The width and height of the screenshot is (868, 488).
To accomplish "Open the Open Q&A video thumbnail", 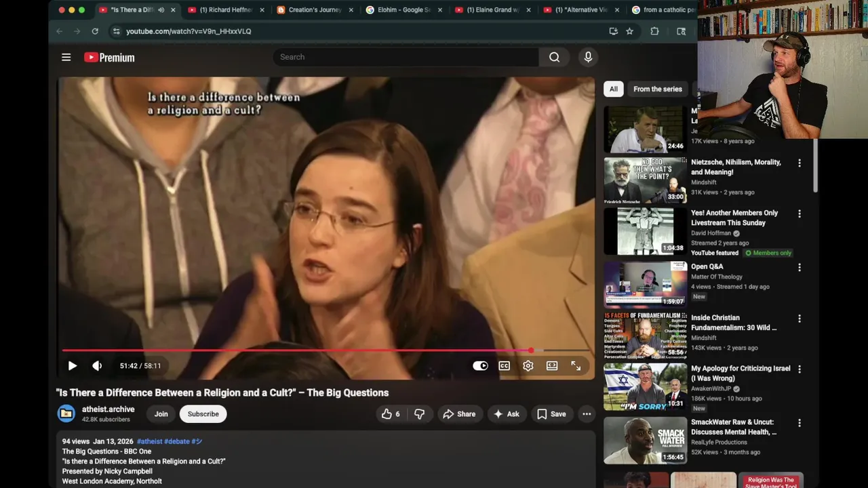I will [x=645, y=285].
